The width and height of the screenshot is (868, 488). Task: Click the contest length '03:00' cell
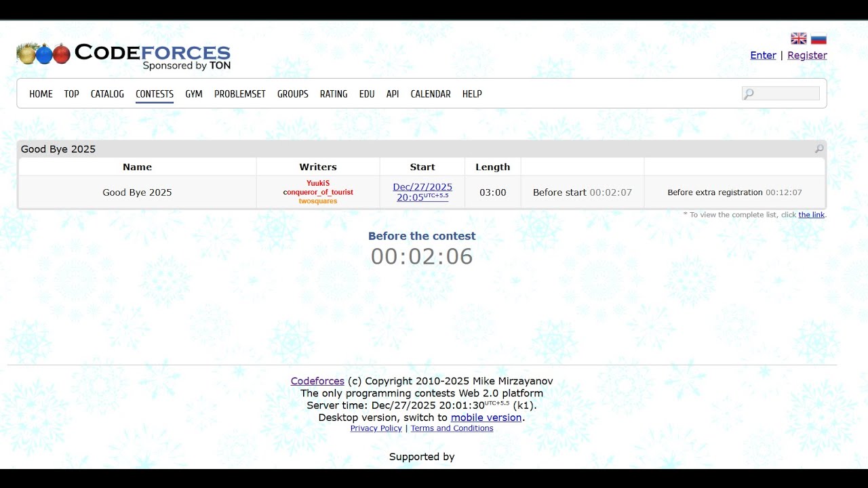(x=493, y=192)
